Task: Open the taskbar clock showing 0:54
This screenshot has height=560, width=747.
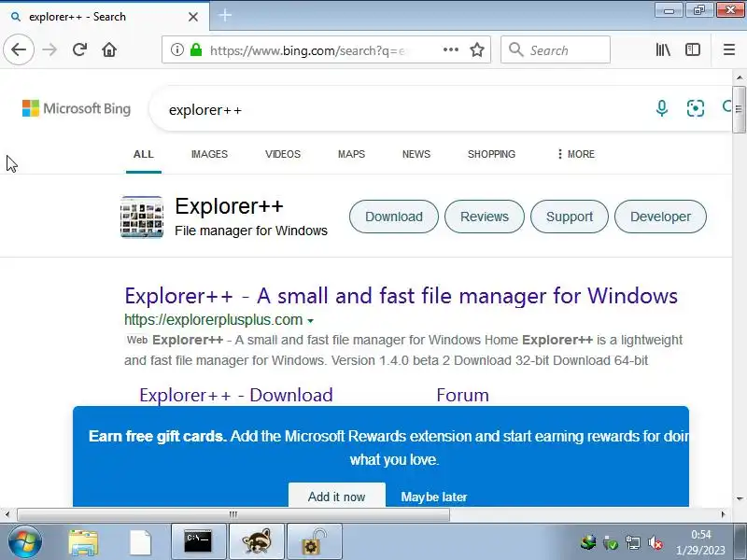Action: [701, 542]
